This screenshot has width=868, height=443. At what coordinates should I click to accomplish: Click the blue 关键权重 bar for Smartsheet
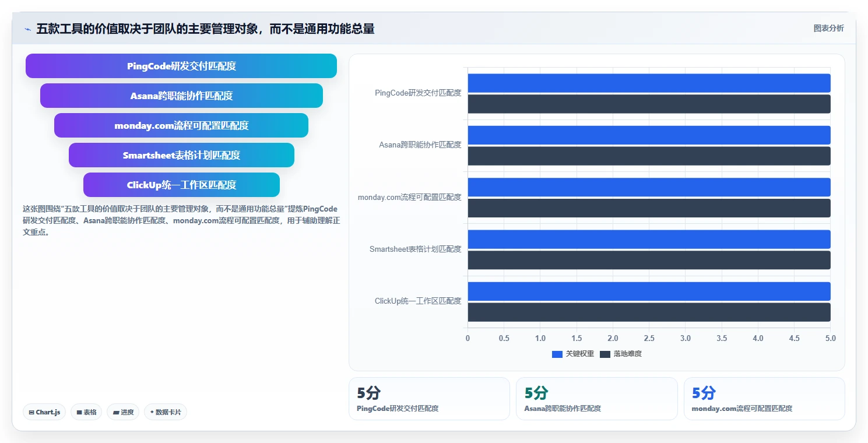pos(649,240)
